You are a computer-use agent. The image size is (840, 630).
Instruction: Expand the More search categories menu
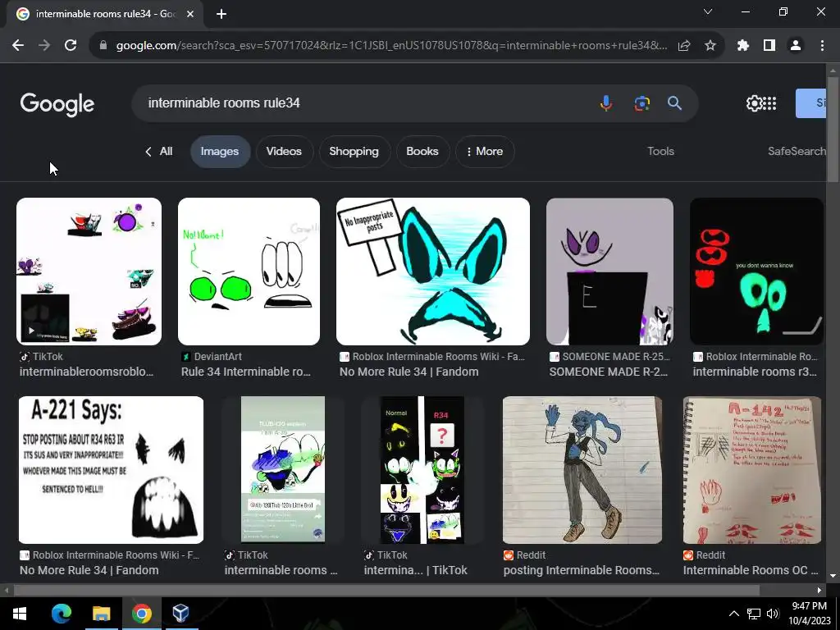point(485,152)
